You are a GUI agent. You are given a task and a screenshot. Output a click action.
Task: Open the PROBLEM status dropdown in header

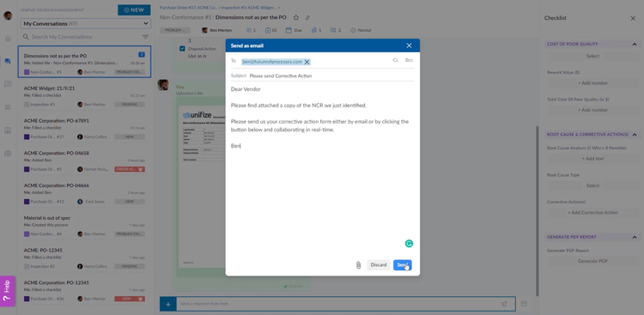coord(175,30)
